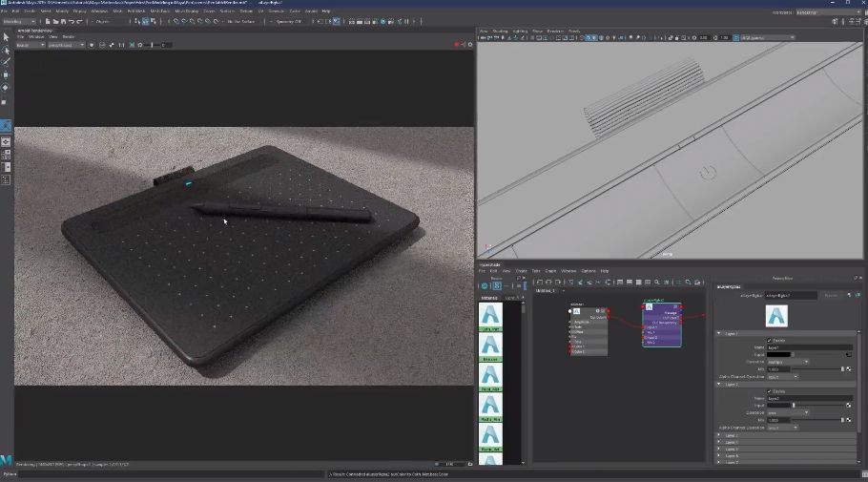The height and width of the screenshot is (482, 868).
Task: Click the 1:1 zoom button in RenderView
Action: coord(121,45)
